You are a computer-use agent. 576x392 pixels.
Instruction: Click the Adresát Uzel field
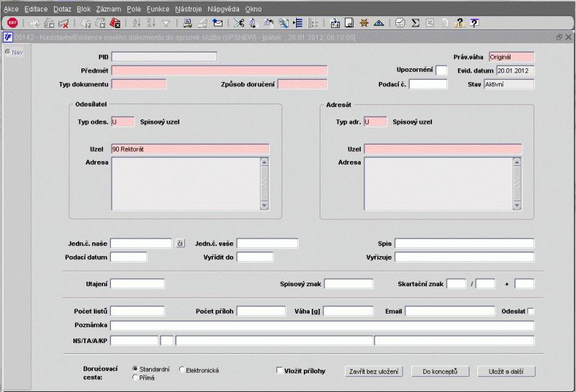pyautogui.click(x=443, y=149)
